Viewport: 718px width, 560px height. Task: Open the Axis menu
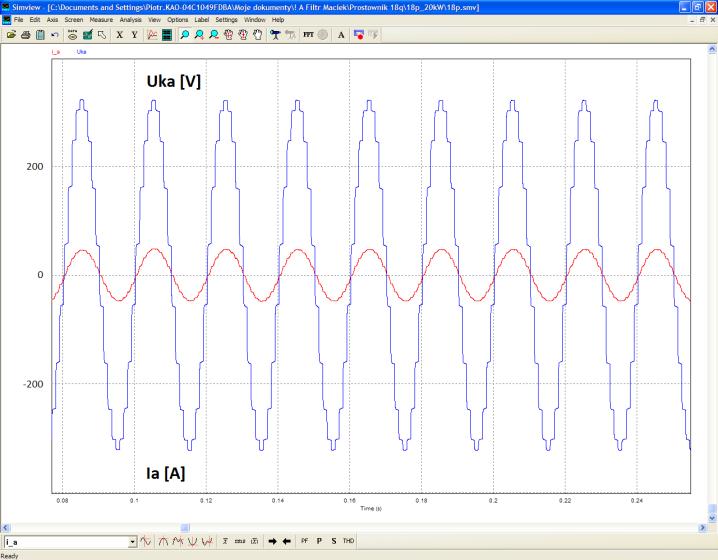[x=52, y=20]
